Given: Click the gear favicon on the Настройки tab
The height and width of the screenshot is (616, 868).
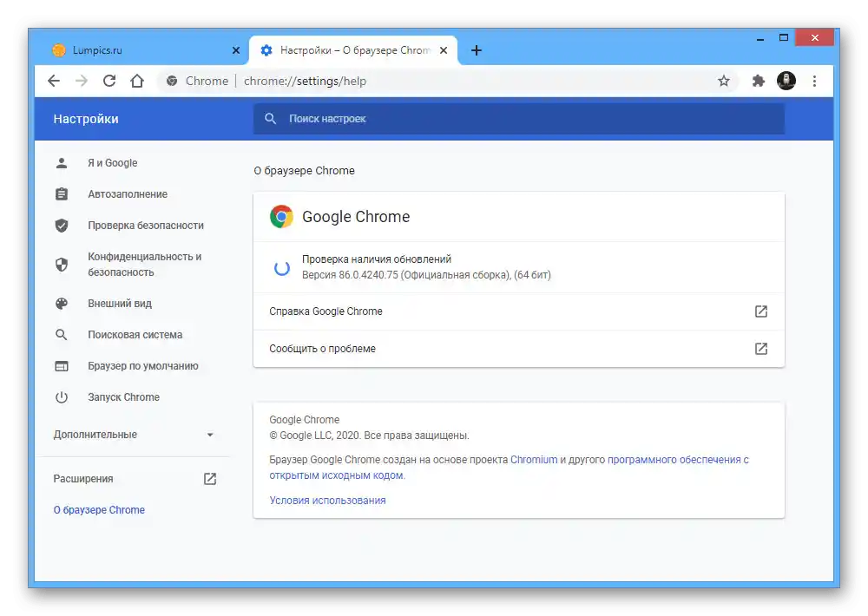Looking at the screenshot, I should pos(266,50).
